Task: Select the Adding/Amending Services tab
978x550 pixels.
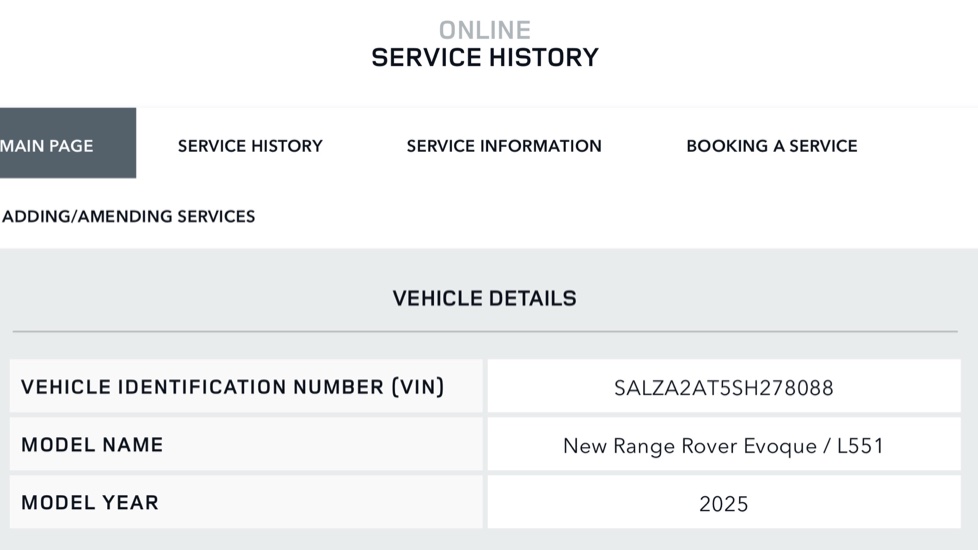Action: pos(129,216)
